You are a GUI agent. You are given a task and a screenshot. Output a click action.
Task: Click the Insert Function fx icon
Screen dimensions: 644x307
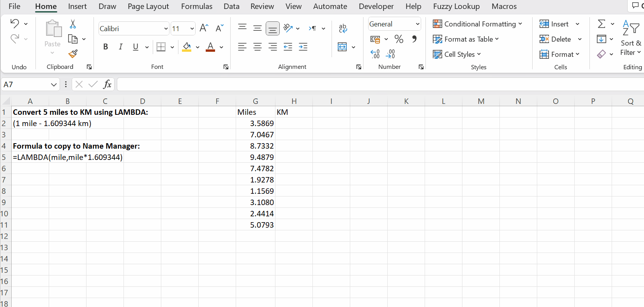(x=107, y=84)
